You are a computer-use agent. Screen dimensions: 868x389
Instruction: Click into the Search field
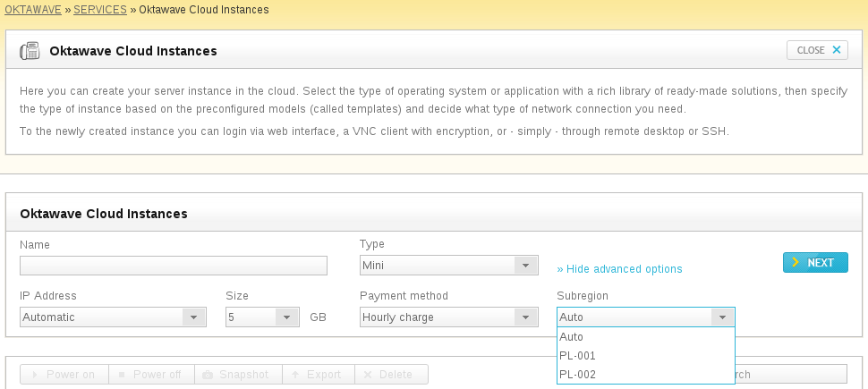791,374
